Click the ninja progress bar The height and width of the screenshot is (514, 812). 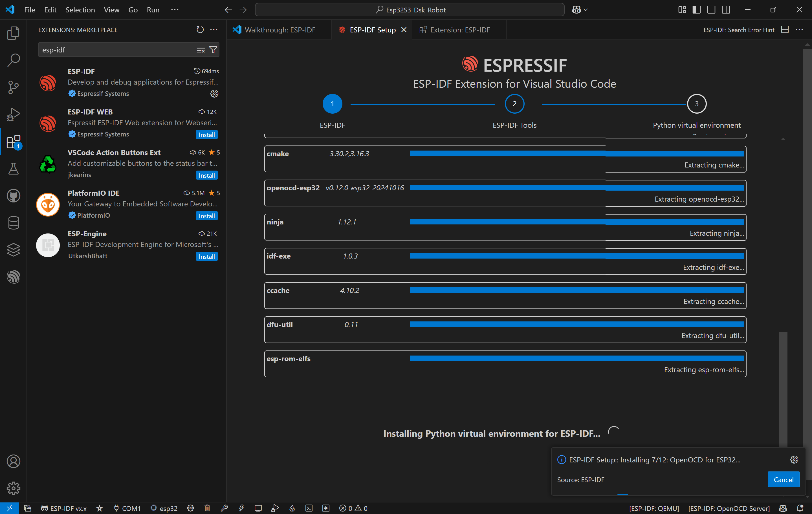[576, 222]
